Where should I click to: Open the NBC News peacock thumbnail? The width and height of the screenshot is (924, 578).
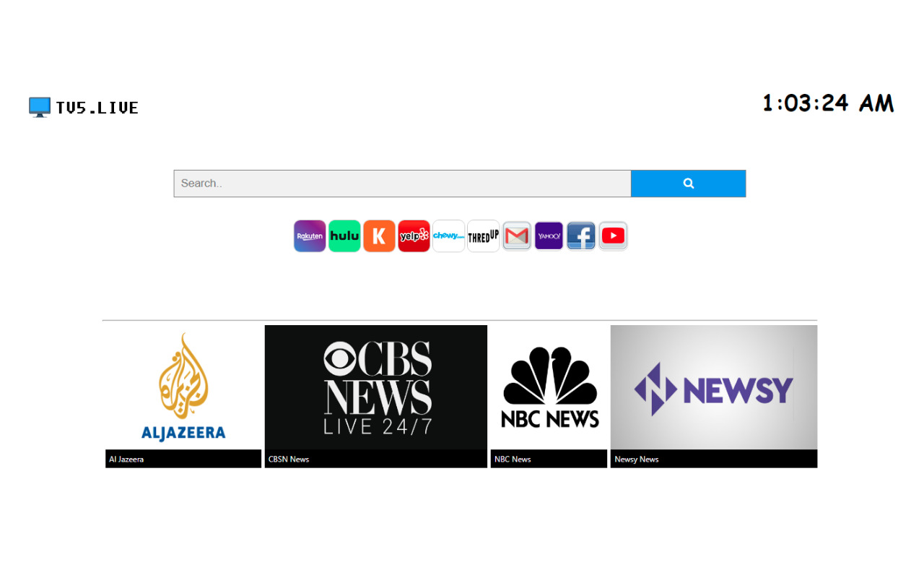(549, 387)
